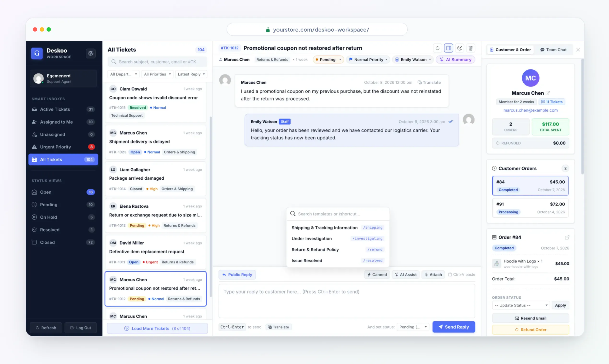Show On Hold status view
This screenshot has height=364, width=609.
[x=63, y=217]
